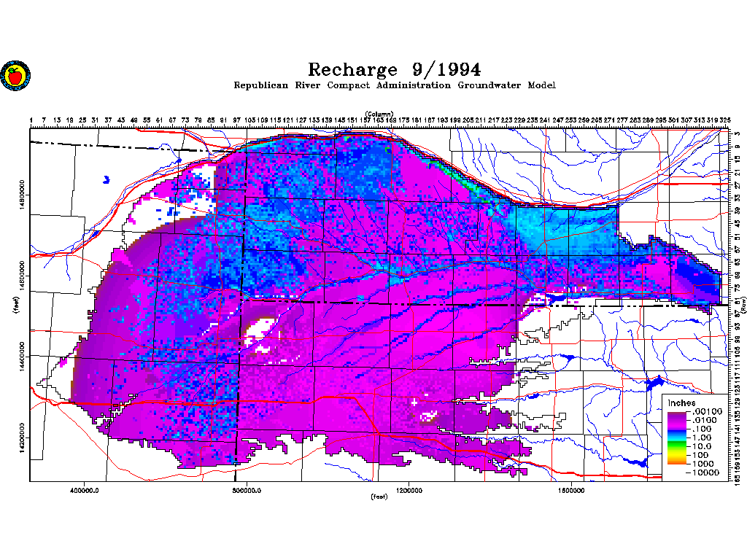Click the "Recharge 9/1994" title text

tap(394, 70)
